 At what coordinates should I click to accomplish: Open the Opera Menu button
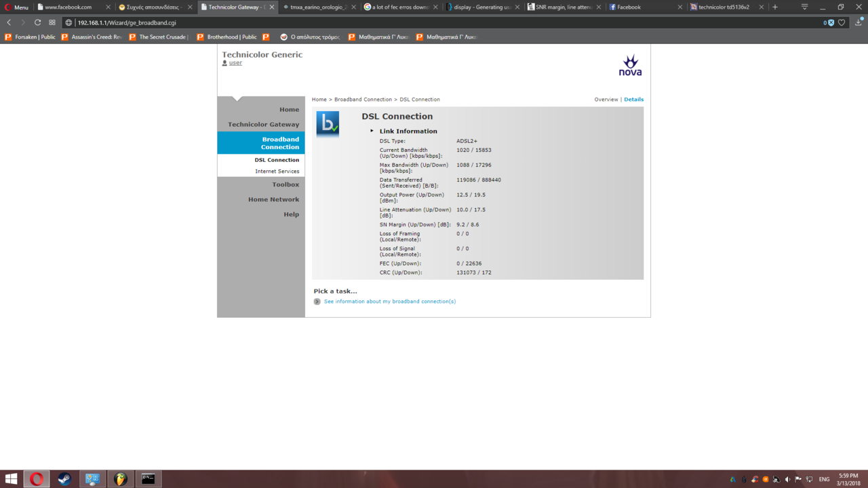coord(16,7)
